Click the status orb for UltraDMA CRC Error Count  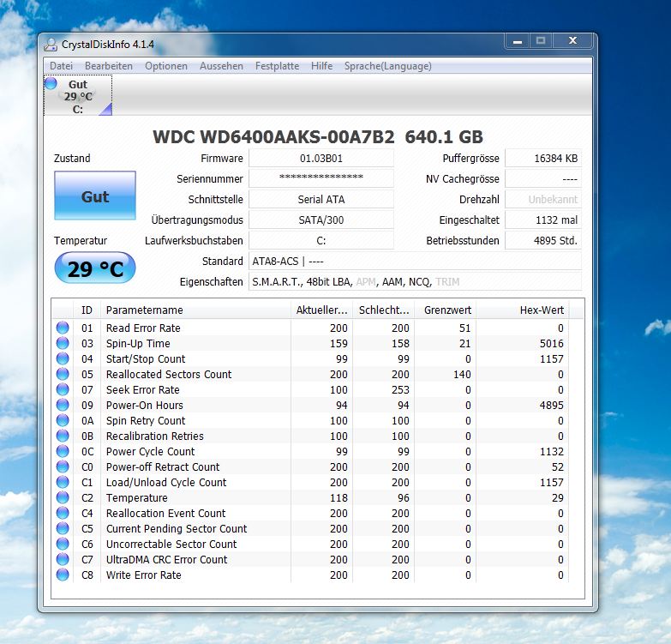coord(63,559)
